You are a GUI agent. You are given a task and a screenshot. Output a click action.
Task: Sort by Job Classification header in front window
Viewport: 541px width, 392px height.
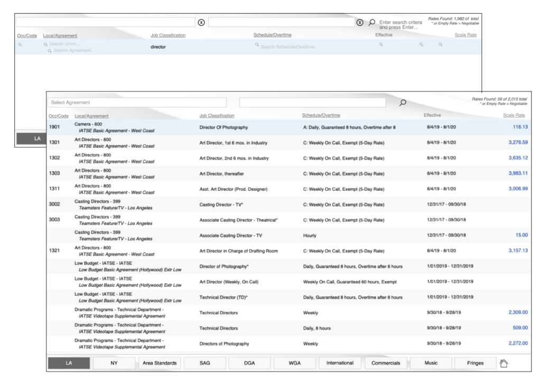click(217, 116)
